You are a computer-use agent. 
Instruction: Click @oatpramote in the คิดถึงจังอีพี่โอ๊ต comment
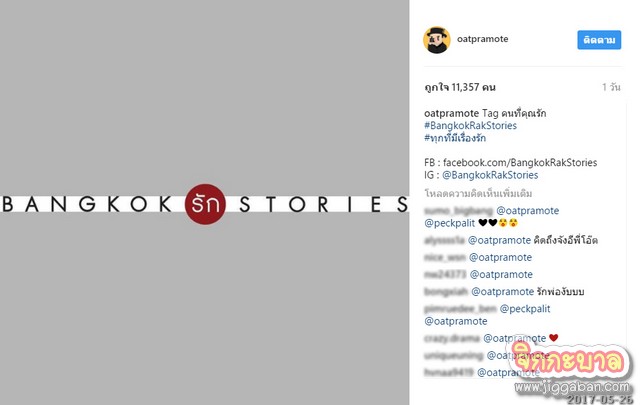coord(499,240)
